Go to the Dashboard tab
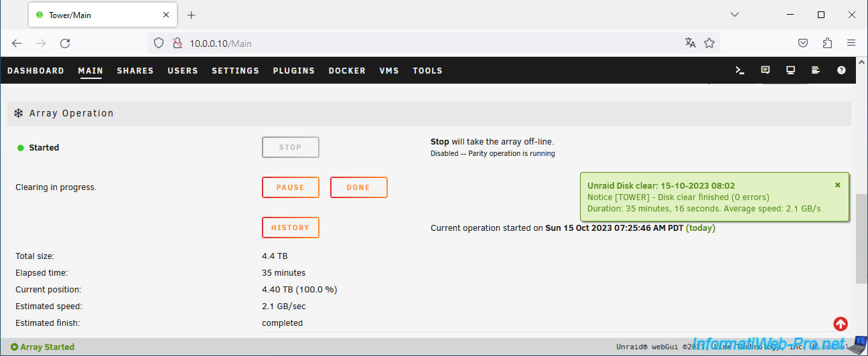The height and width of the screenshot is (356, 868). (x=35, y=70)
